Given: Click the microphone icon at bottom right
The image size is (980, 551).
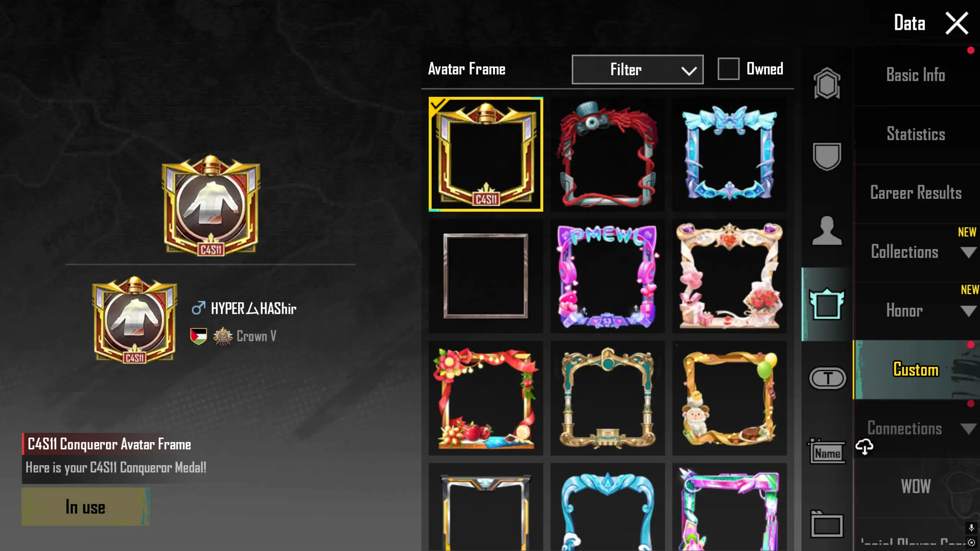Looking at the screenshot, I should point(971,528).
